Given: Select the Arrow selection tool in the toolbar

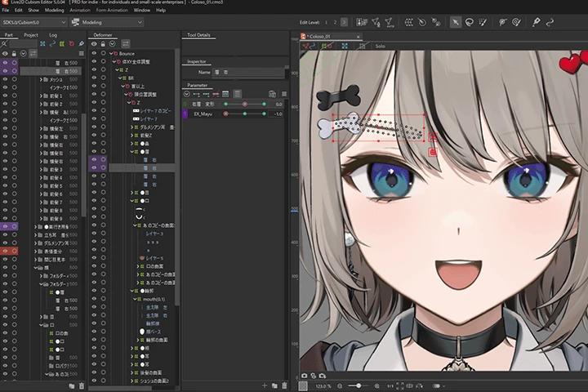Looking at the screenshot, I should pos(455,23).
